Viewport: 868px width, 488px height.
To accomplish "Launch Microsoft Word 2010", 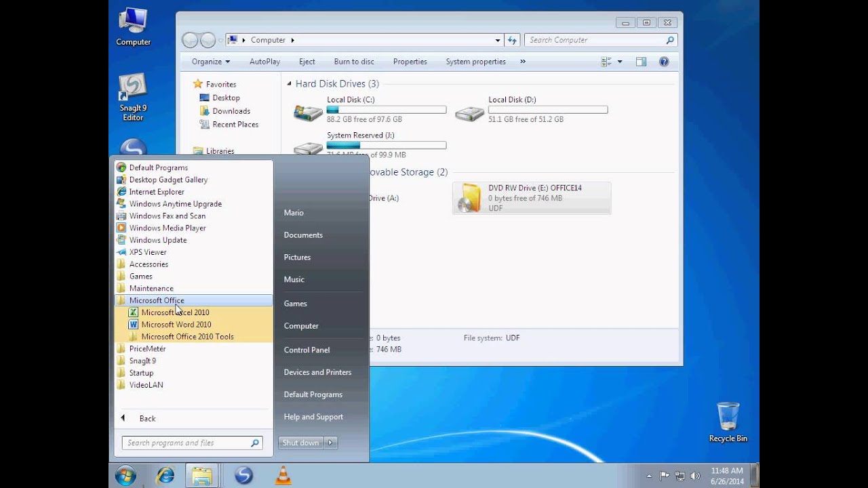I will click(x=176, y=325).
